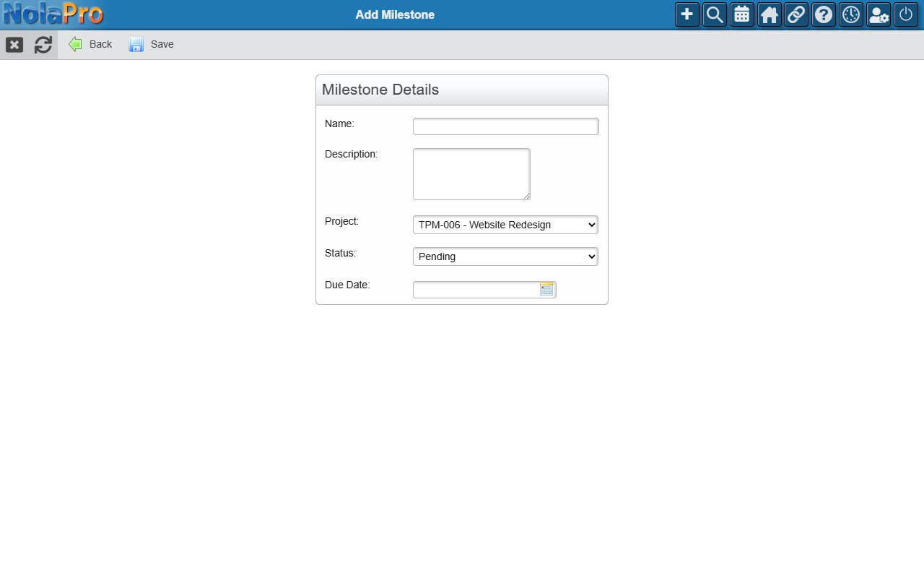Open the Project dropdown
924x578 pixels.
click(505, 225)
